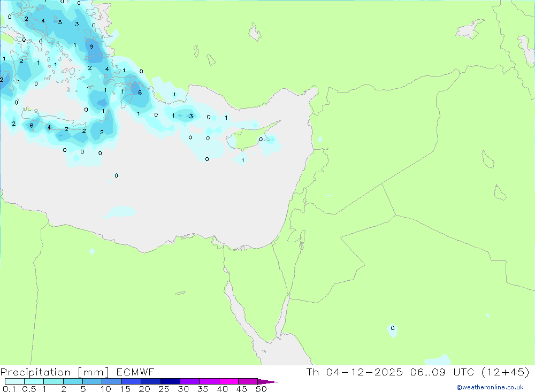
Task: Open the weatheronline.co.uk copyright link
Action: tap(490, 387)
